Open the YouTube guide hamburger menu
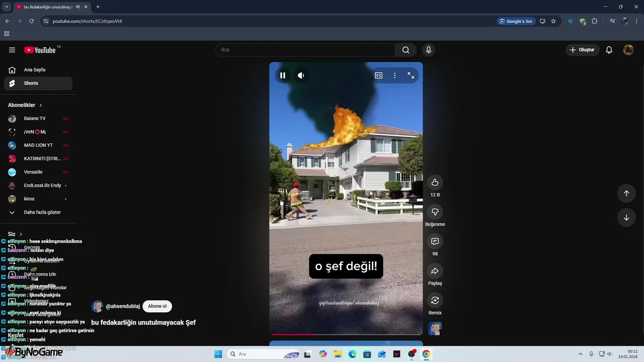Image resolution: width=644 pixels, height=362 pixels. [x=12, y=50]
